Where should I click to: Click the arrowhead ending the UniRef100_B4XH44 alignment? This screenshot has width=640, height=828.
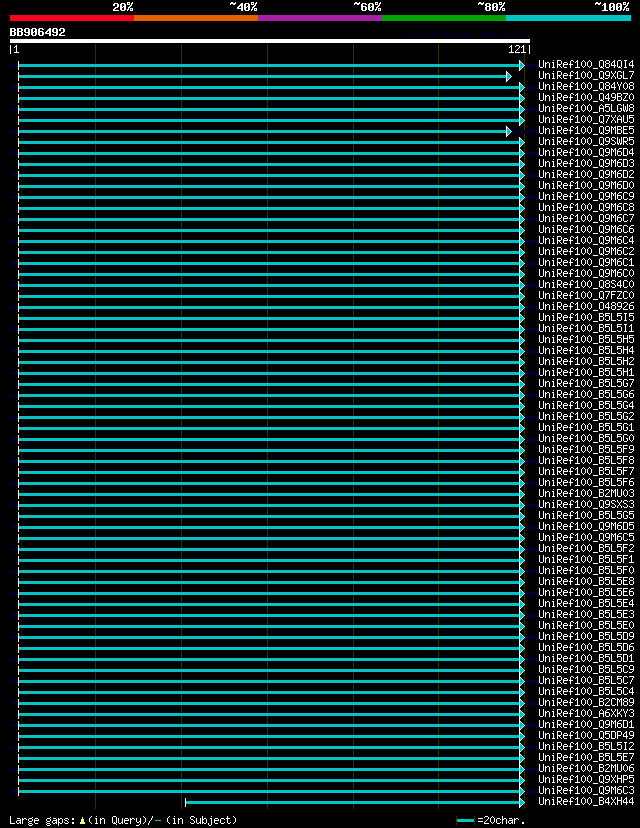[522, 803]
